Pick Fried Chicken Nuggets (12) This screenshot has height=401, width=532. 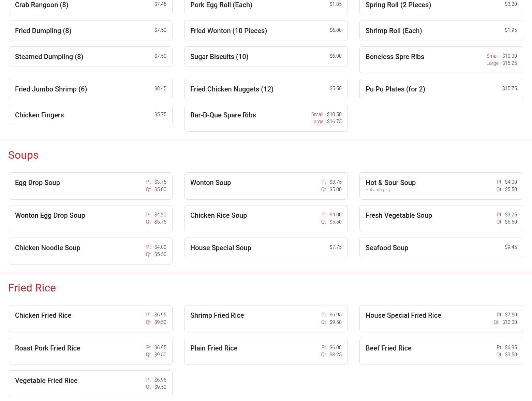point(266,89)
